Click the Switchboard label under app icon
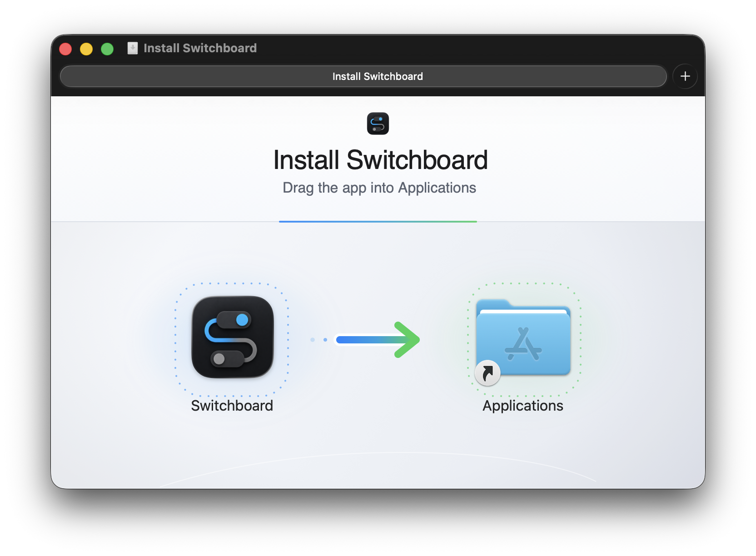The width and height of the screenshot is (756, 556). [232, 406]
